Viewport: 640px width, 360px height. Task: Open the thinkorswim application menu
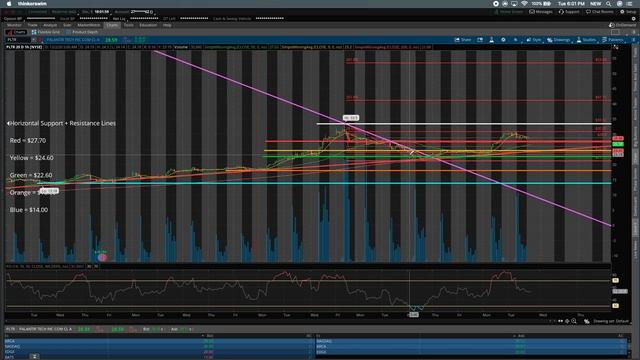[32, 4]
